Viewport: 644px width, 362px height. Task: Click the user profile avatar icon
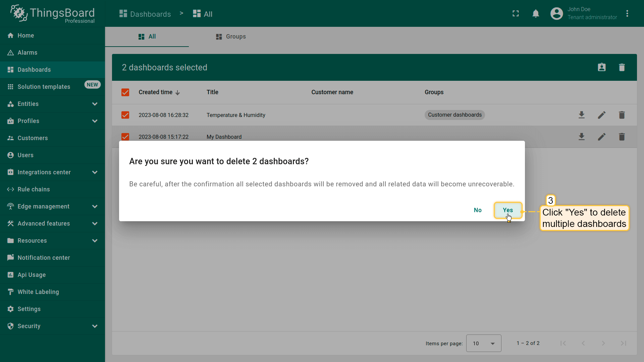coord(556,13)
